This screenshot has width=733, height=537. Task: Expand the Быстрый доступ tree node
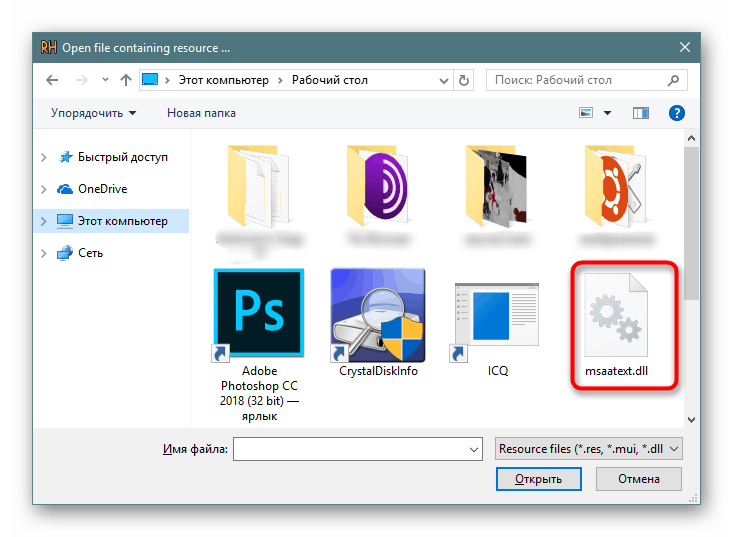coord(44,158)
